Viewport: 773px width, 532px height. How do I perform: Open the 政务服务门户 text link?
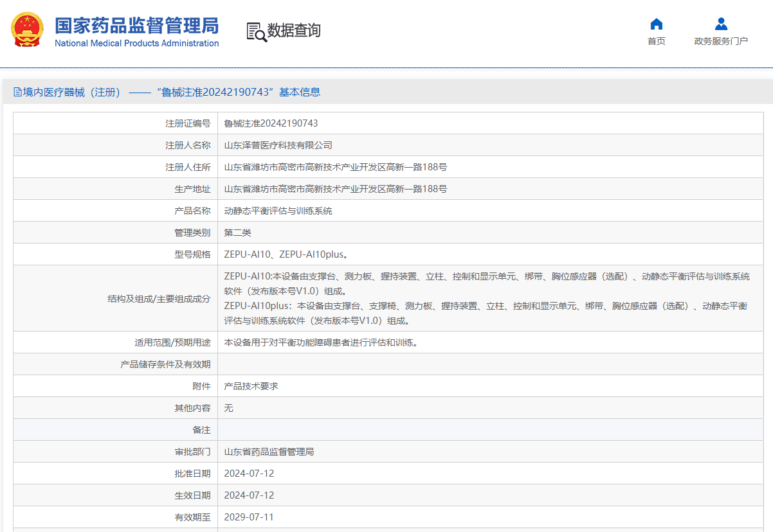pos(721,41)
